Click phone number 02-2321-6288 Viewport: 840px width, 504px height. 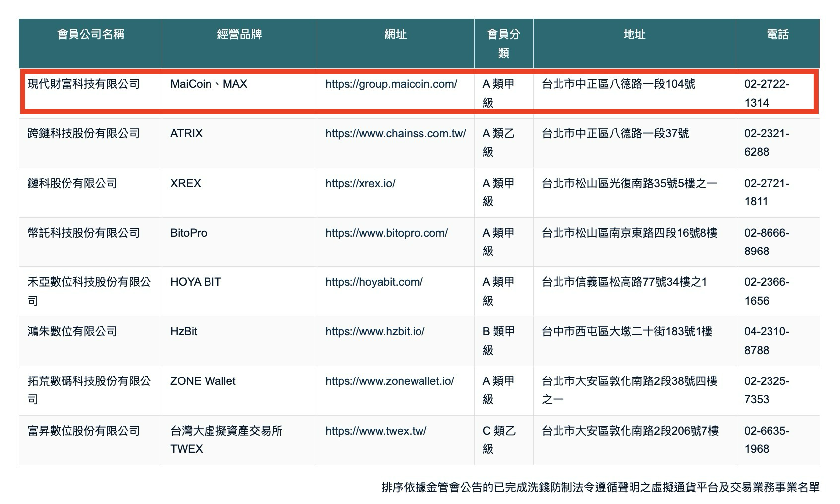coord(767,142)
